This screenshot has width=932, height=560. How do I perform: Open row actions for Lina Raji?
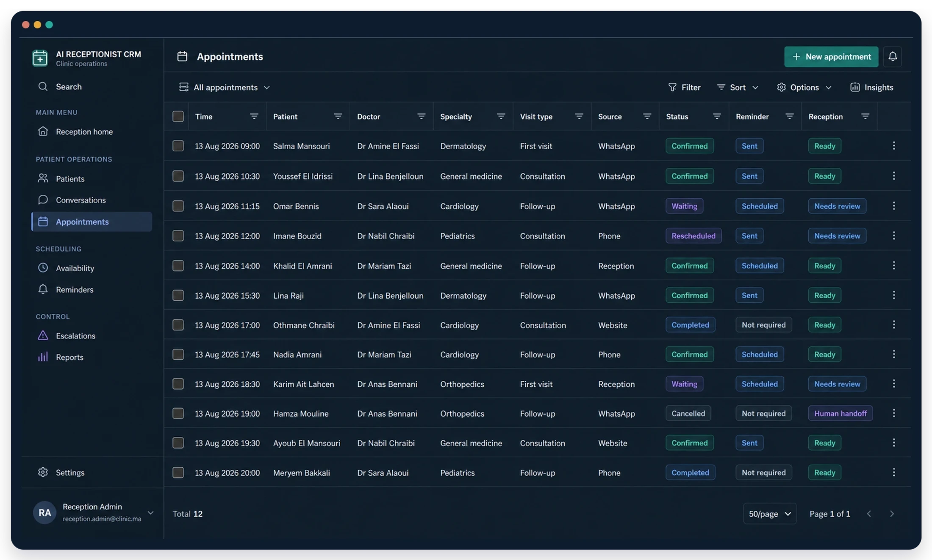tap(894, 295)
